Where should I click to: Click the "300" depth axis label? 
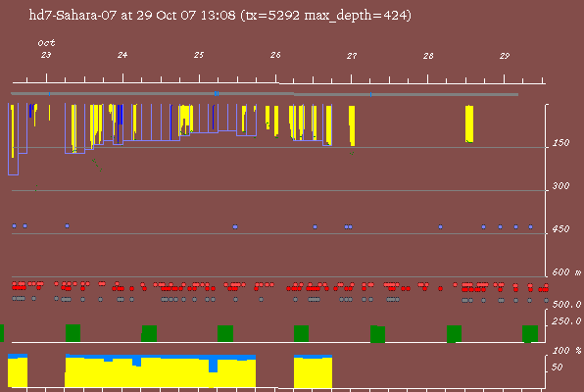pos(560,186)
